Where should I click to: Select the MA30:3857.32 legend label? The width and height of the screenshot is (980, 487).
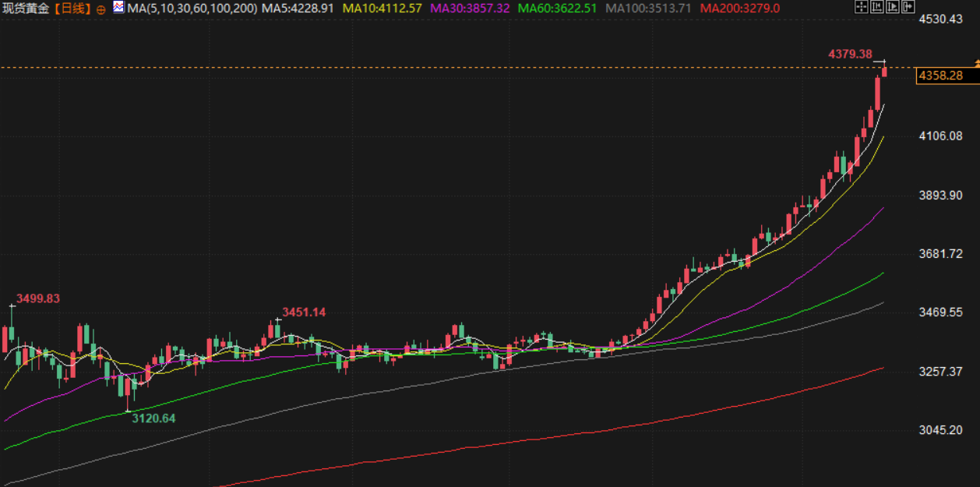470,9
